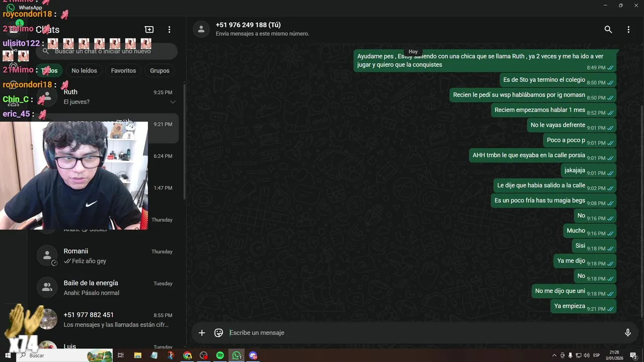The image size is (644, 362).
Task: Click the message "Ya me dijo"
Action: (x=585, y=261)
